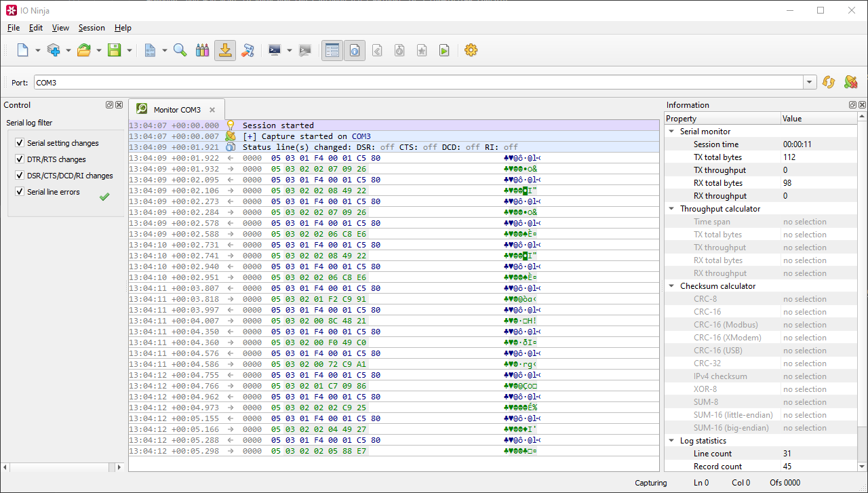Expand the save dropdown arrow
Viewport: 868px width, 493px height.
129,50
